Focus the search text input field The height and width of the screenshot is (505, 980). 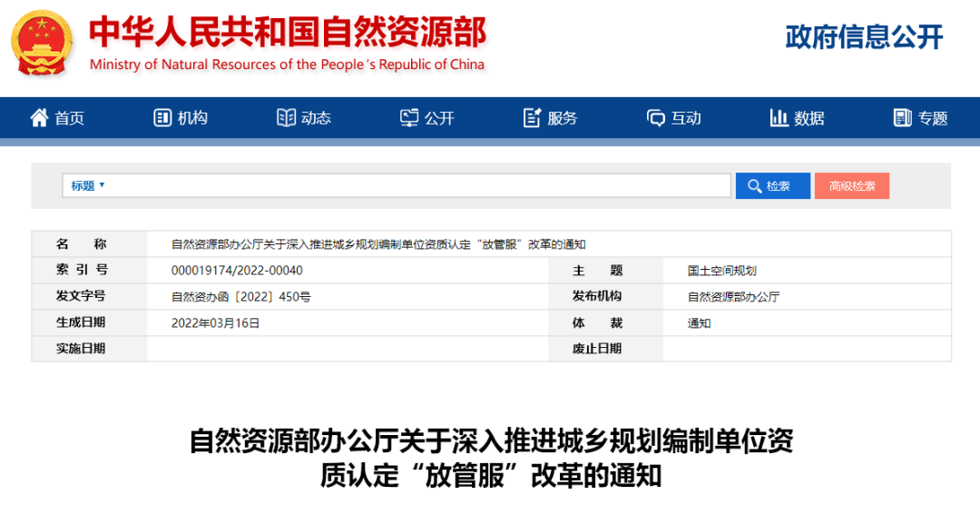tap(417, 185)
